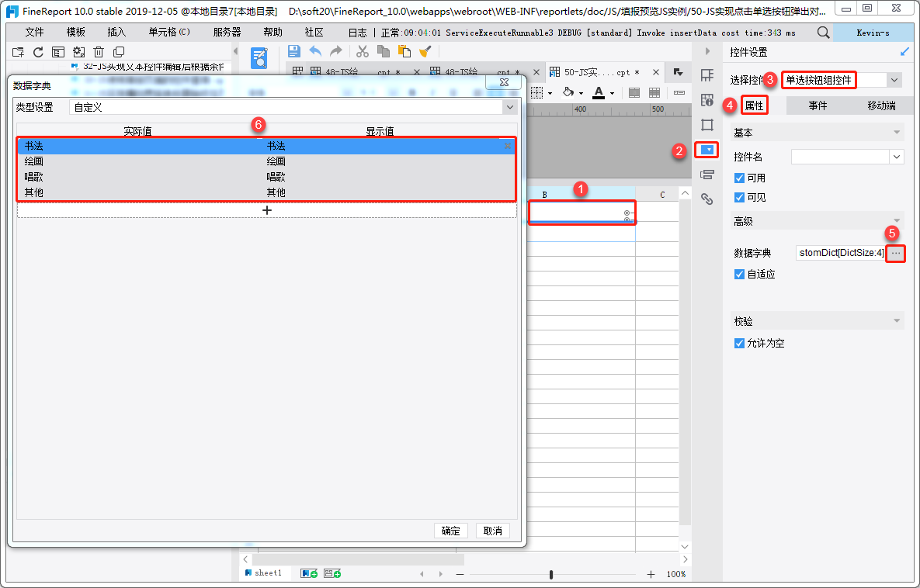
Task: Click the search magnifier icon
Action: pos(823,33)
